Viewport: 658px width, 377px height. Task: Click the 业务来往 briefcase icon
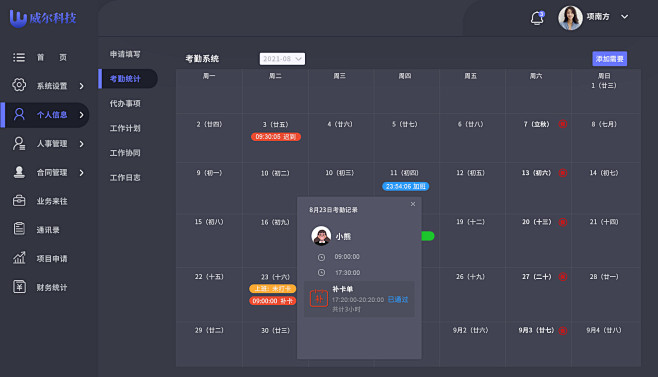click(x=19, y=201)
